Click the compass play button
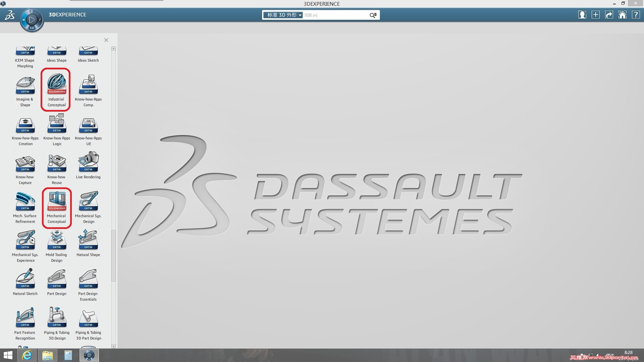Screen dimensions: 644x362 [x=32, y=20]
